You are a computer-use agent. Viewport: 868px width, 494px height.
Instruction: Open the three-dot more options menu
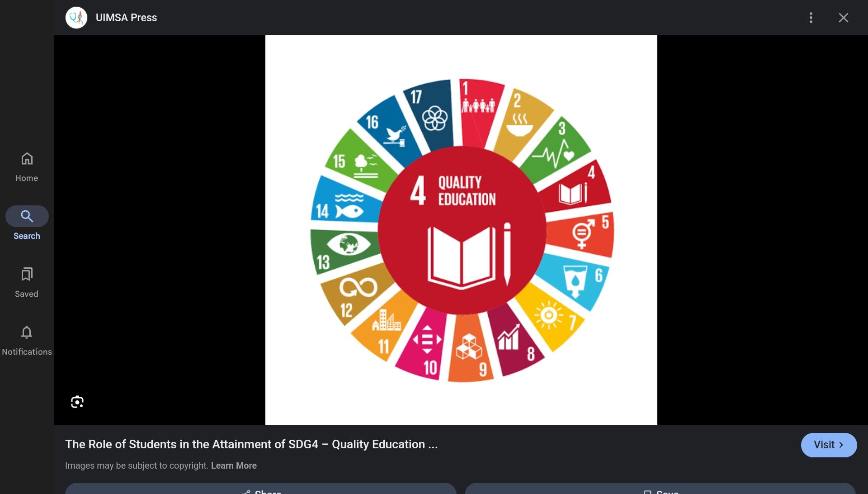tap(811, 18)
